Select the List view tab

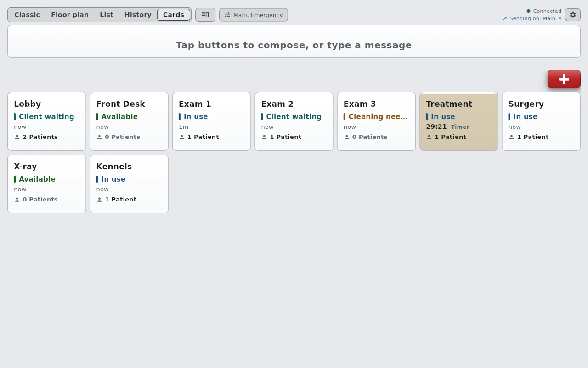tap(107, 15)
